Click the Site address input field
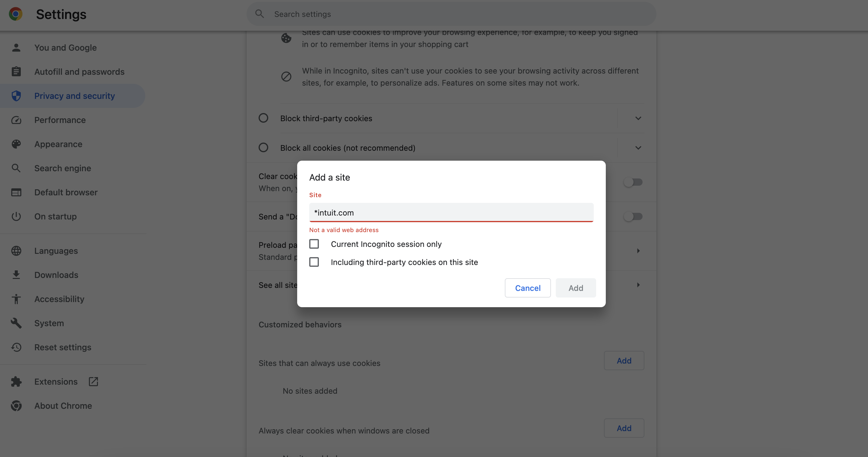This screenshot has height=457, width=868. pos(451,213)
